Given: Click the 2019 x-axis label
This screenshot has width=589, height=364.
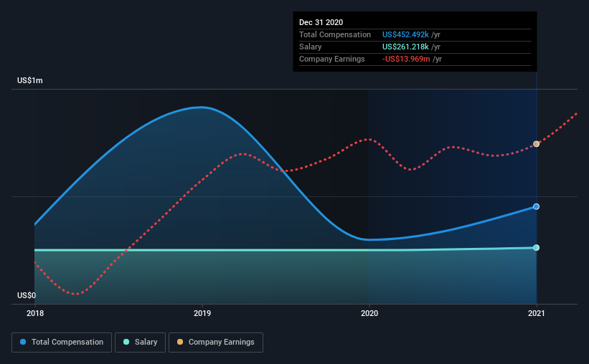Looking at the screenshot, I should [x=202, y=313].
